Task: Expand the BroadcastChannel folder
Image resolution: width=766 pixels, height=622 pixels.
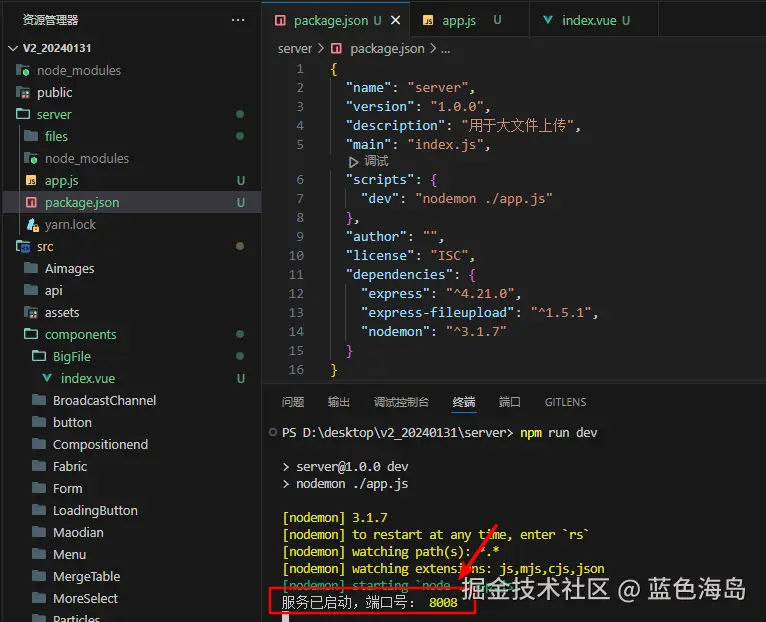Action: [x=104, y=400]
